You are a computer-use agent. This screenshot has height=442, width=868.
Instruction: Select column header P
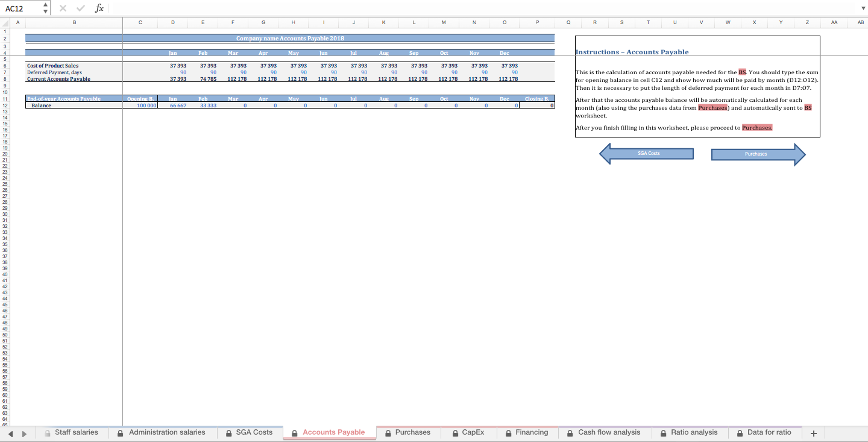[536, 22]
